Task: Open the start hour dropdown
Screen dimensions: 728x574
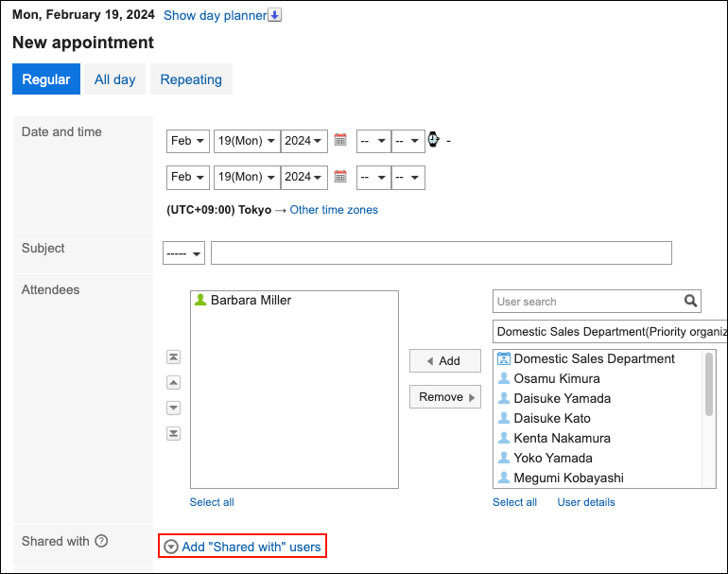Action: pos(373,141)
